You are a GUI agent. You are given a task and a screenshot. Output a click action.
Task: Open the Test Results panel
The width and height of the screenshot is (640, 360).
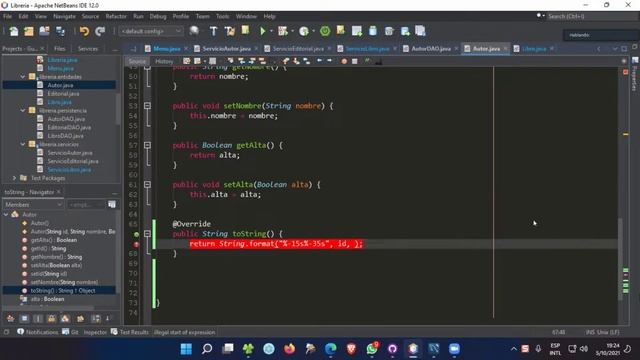(x=130, y=332)
